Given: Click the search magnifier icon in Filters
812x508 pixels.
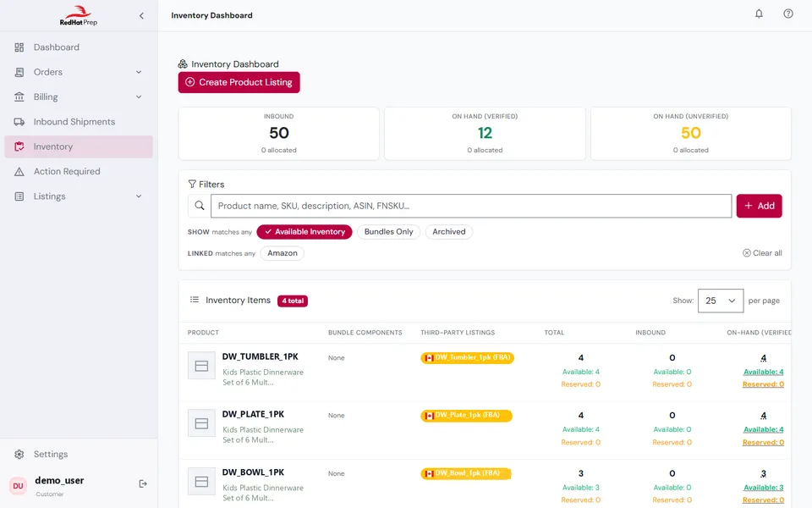Looking at the screenshot, I should (x=200, y=206).
